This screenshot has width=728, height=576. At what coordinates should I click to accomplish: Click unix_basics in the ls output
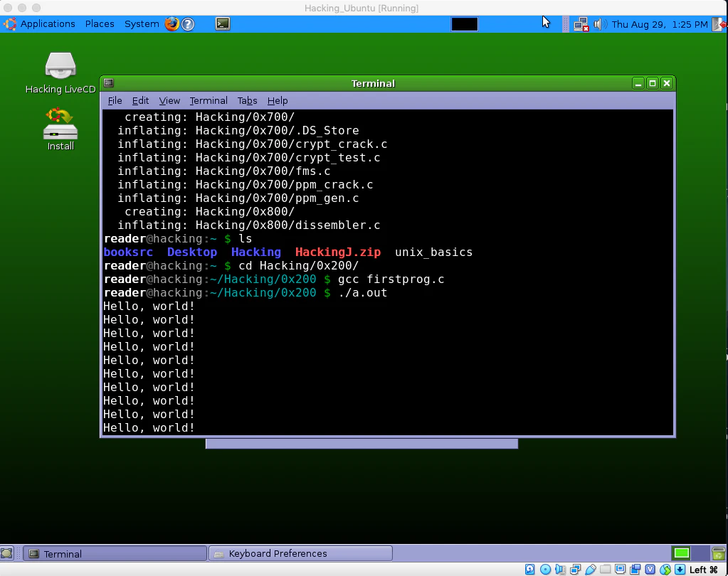tap(433, 252)
